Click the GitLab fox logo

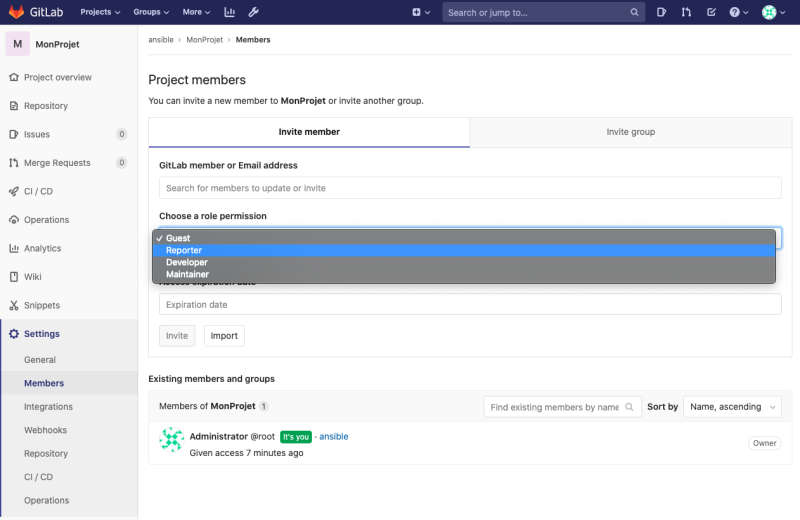18,12
